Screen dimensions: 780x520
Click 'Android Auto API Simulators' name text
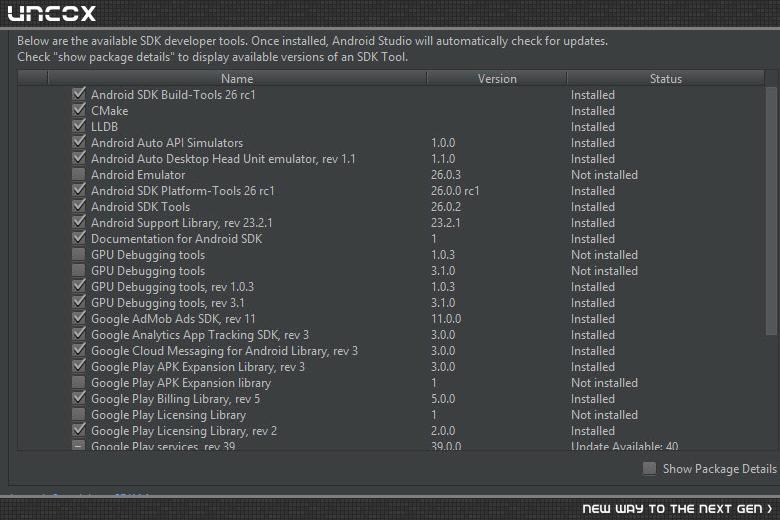click(167, 142)
